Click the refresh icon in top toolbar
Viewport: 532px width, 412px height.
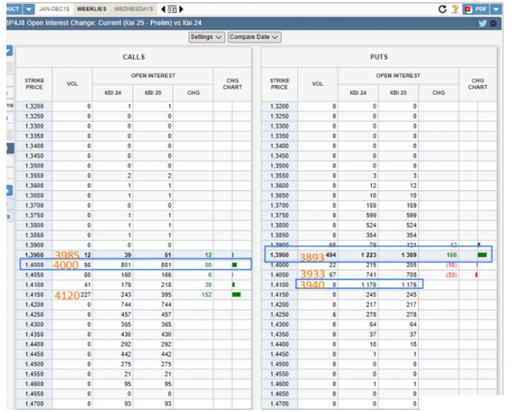(x=443, y=9)
